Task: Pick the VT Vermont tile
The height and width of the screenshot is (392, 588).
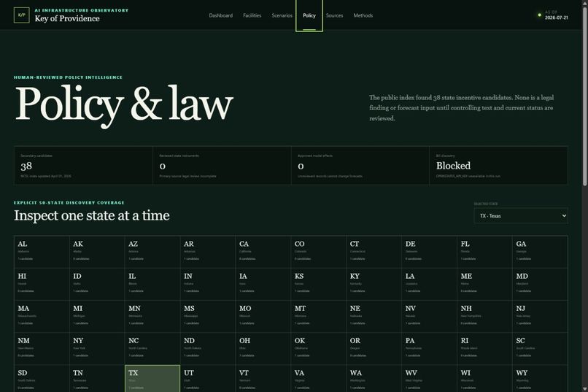Action: (x=263, y=379)
